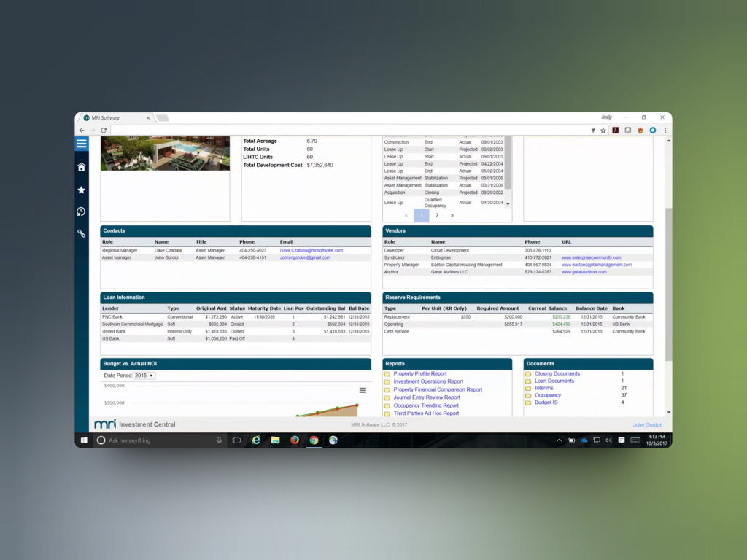The image size is (747, 560).
Task: Open the chart options menu in Budget vs Actual NOI
Action: [x=363, y=390]
